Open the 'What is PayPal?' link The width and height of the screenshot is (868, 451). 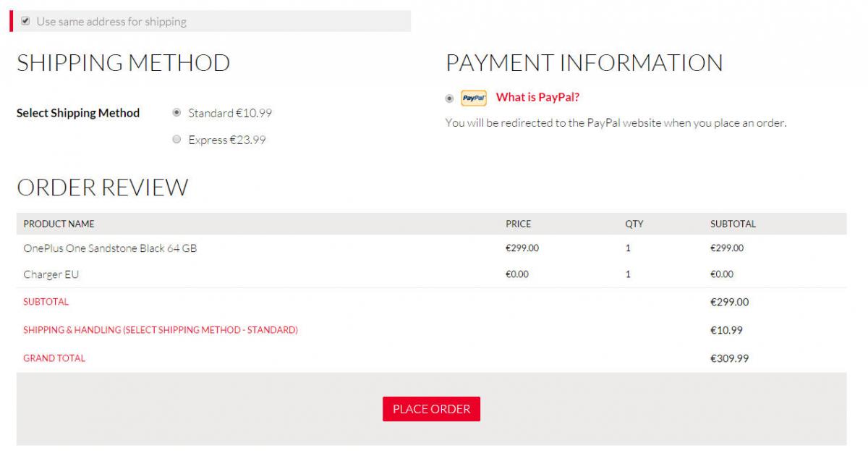point(537,97)
